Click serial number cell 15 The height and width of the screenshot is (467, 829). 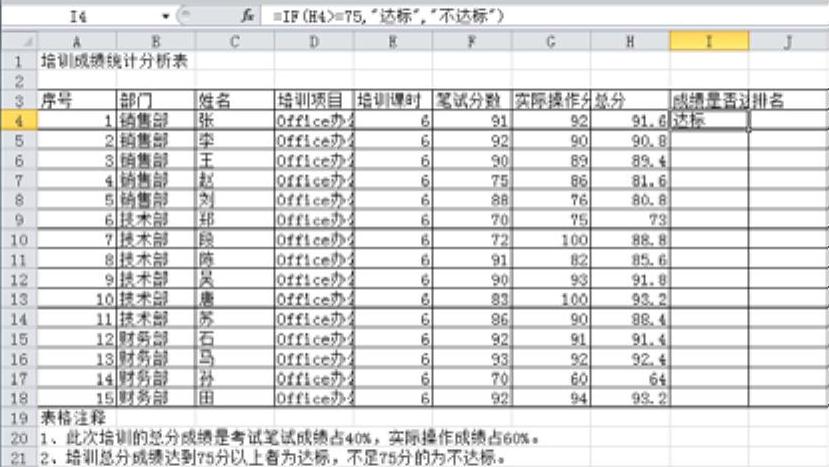[x=77, y=398]
